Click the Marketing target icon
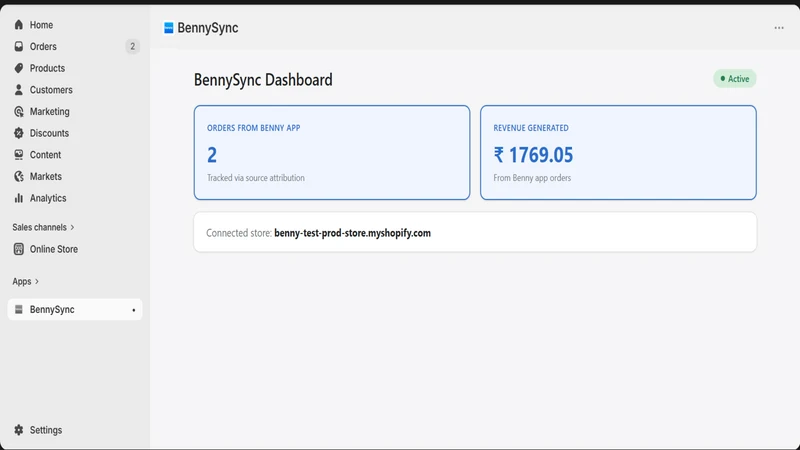The height and width of the screenshot is (450, 800). tap(19, 111)
